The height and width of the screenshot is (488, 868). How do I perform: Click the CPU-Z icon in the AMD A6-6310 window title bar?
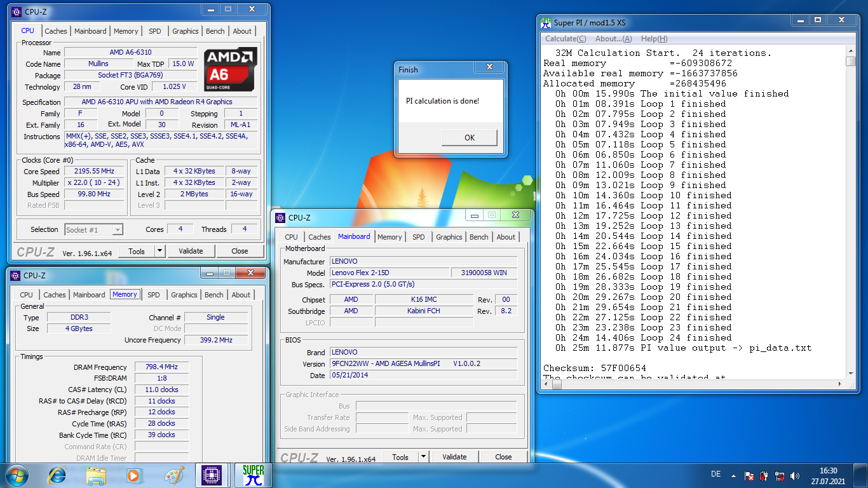point(17,11)
